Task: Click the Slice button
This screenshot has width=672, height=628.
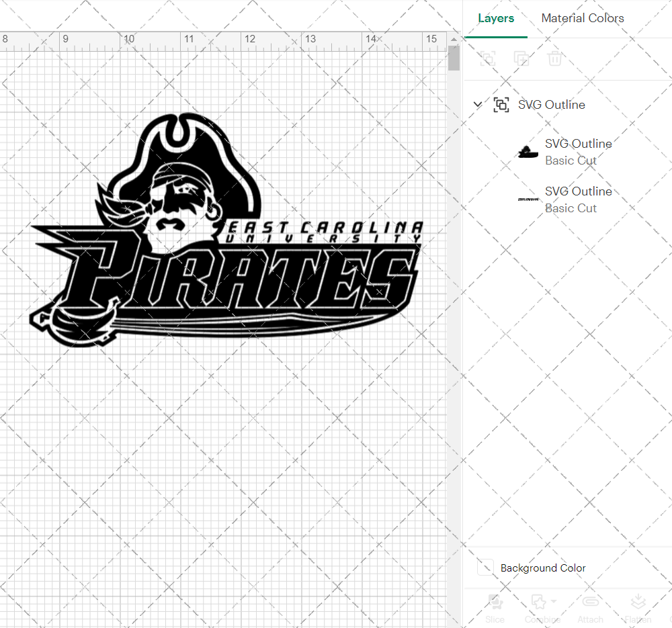Action: (x=495, y=609)
